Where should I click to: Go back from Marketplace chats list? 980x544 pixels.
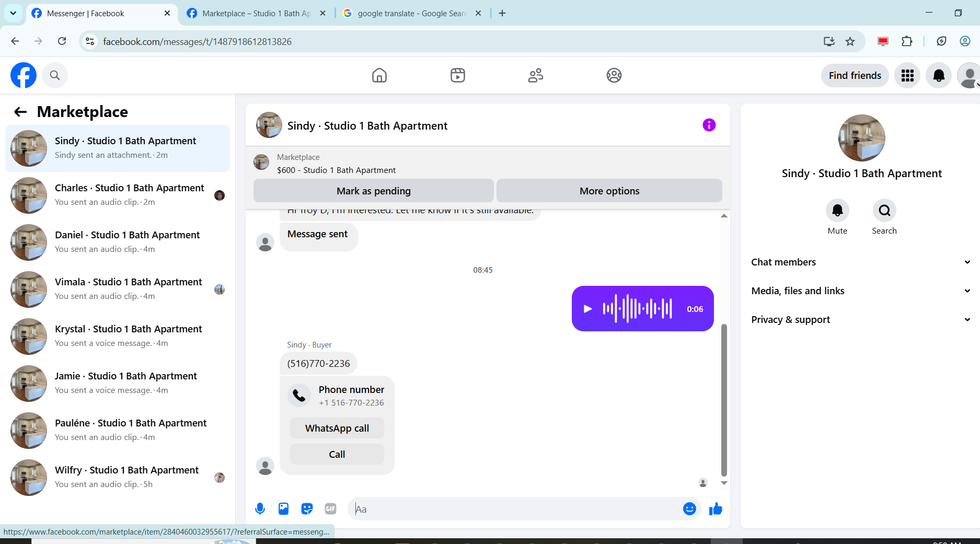[x=20, y=111]
